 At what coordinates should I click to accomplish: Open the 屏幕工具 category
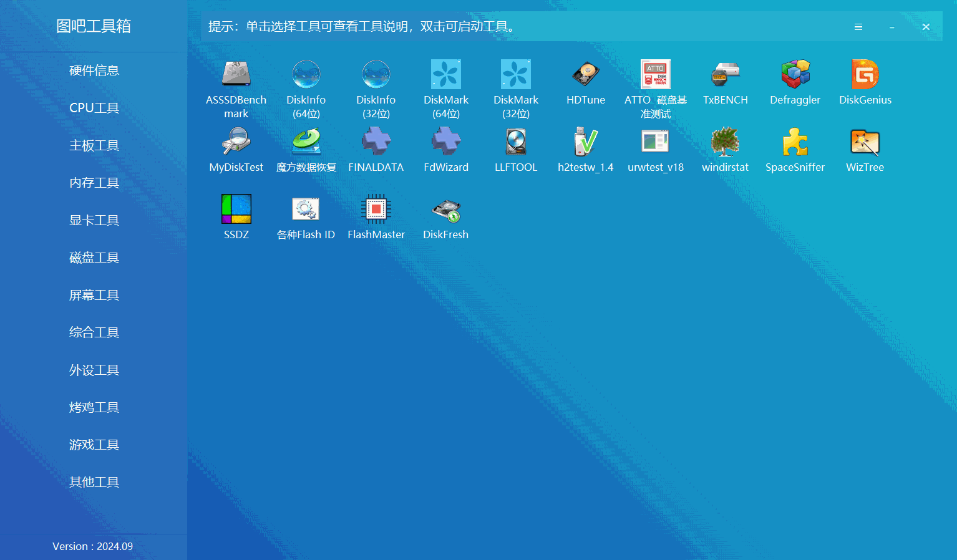(94, 295)
